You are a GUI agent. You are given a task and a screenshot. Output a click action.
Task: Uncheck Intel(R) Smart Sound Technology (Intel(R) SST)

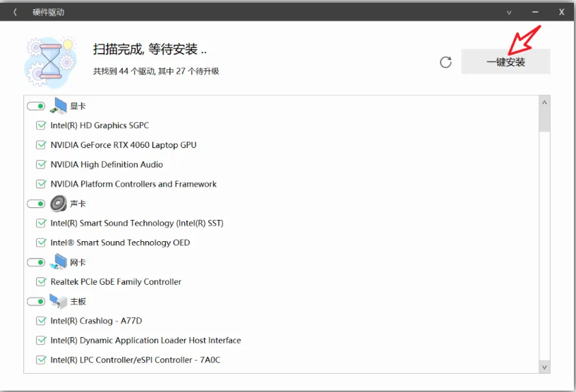point(41,223)
